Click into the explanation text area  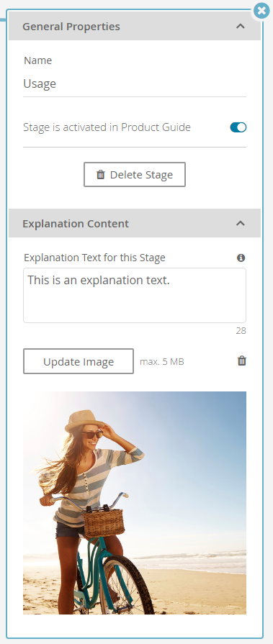pos(135,295)
